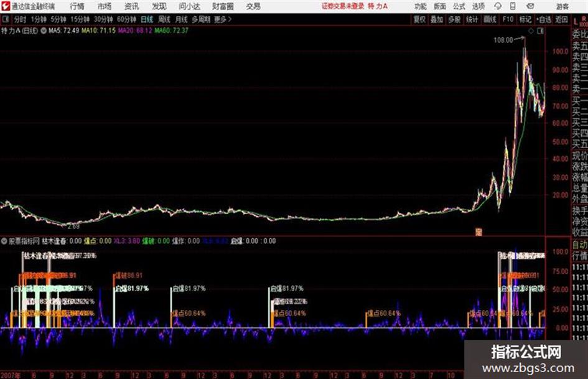588x379 pixels.
Task: Click the 通达信 red logo icon
Action: 5,6
